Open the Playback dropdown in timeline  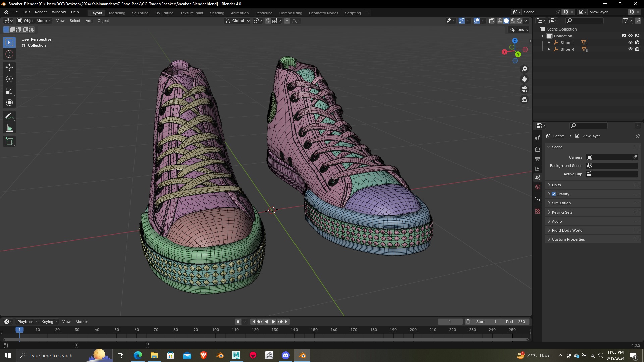[28, 322]
